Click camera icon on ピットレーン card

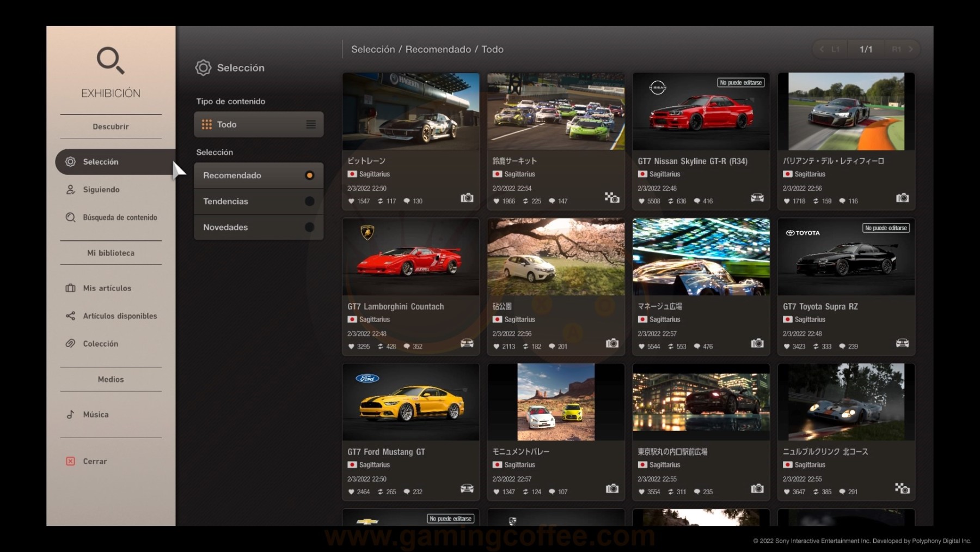[x=467, y=198]
